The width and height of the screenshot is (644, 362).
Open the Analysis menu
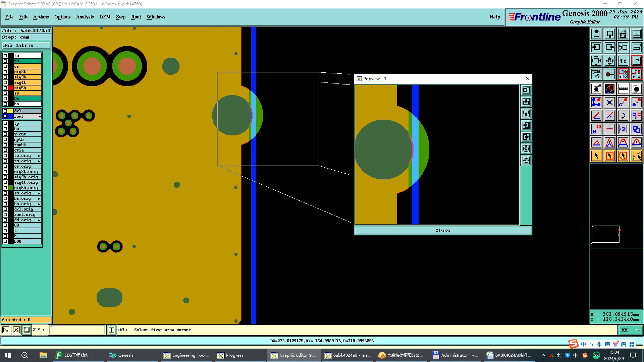(85, 17)
